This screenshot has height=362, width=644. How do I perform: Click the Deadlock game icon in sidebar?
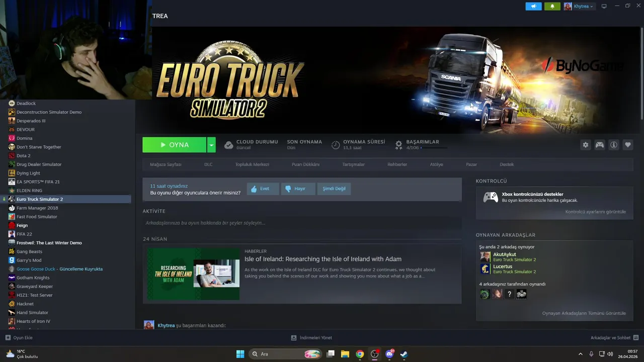(12, 104)
